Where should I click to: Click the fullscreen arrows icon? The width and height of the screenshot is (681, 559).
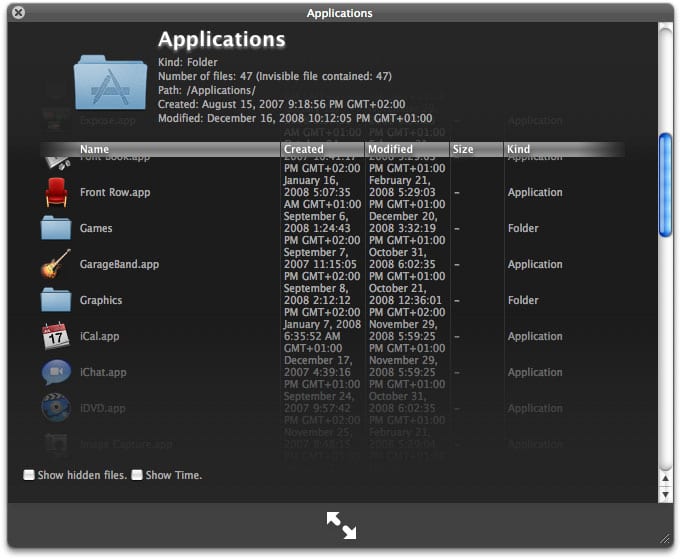tap(341, 525)
